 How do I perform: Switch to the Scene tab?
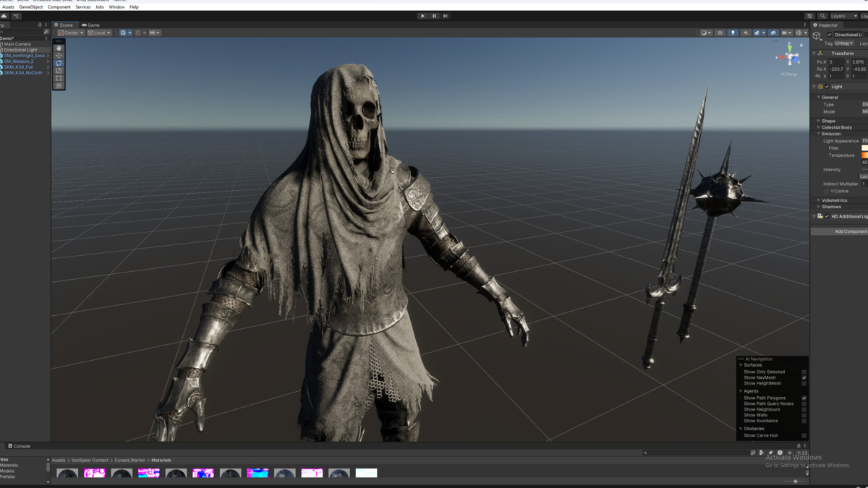click(64, 25)
